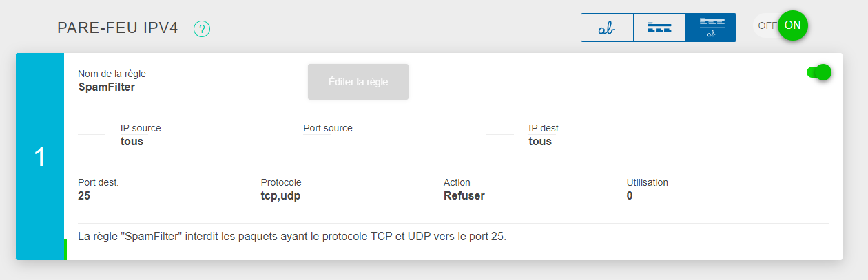Disable the SpamFilter rule toggle
The image size is (868, 280).
coord(819,72)
